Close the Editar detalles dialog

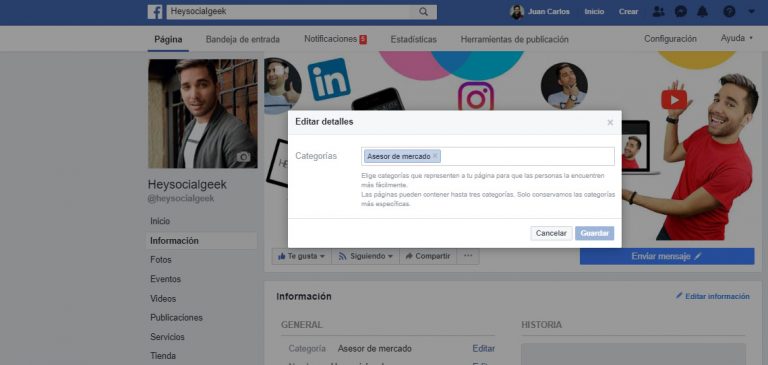tap(610, 122)
